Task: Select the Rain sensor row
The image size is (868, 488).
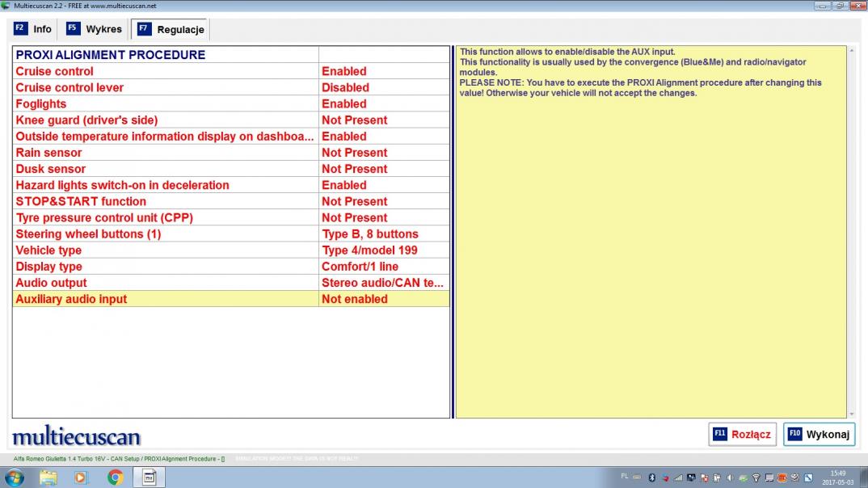Action: [231, 153]
